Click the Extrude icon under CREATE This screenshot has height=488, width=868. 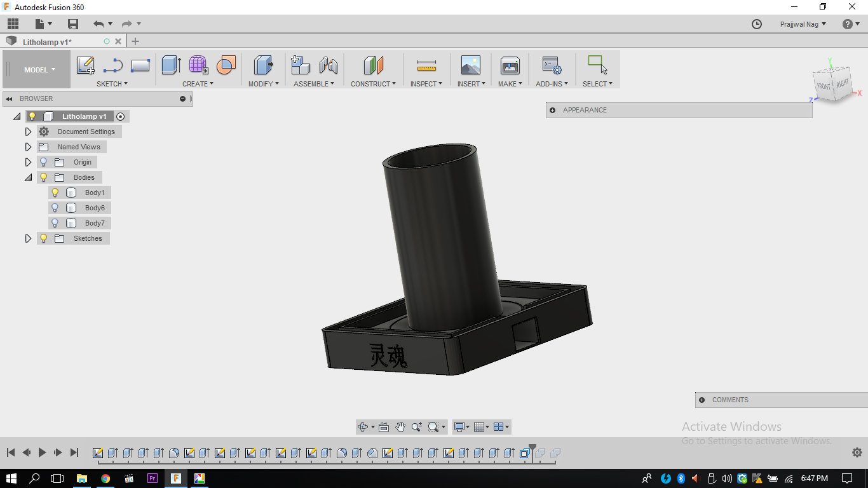click(170, 65)
